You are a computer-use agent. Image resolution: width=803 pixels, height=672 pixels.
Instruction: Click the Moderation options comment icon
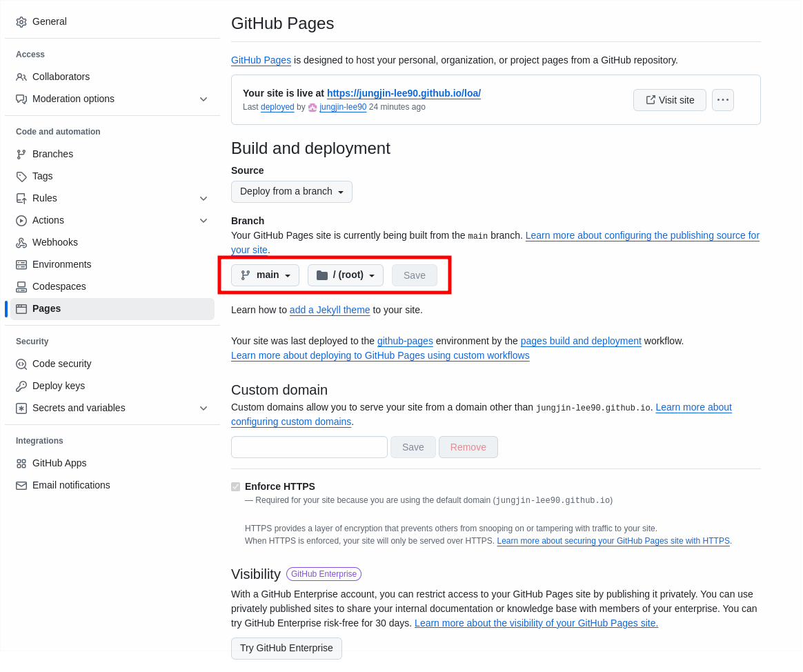coord(21,99)
